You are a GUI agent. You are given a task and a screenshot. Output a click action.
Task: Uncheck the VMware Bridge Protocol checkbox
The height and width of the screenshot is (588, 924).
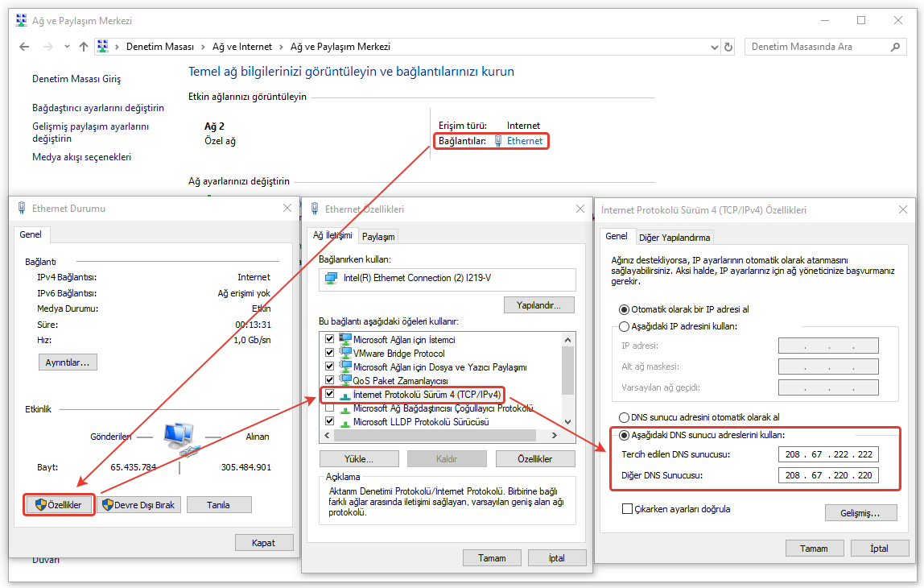pyautogui.click(x=329, y=353)
